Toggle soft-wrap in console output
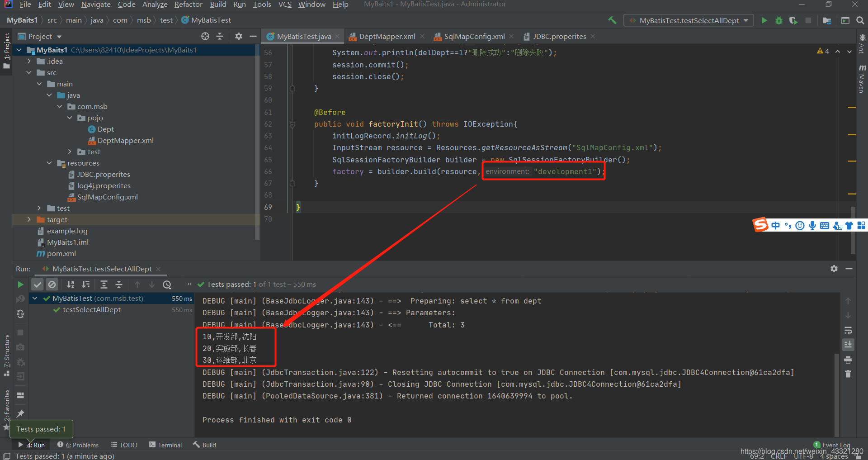This screenshot has width=868, height=460. pyautogui.click(x=848, y=331)
